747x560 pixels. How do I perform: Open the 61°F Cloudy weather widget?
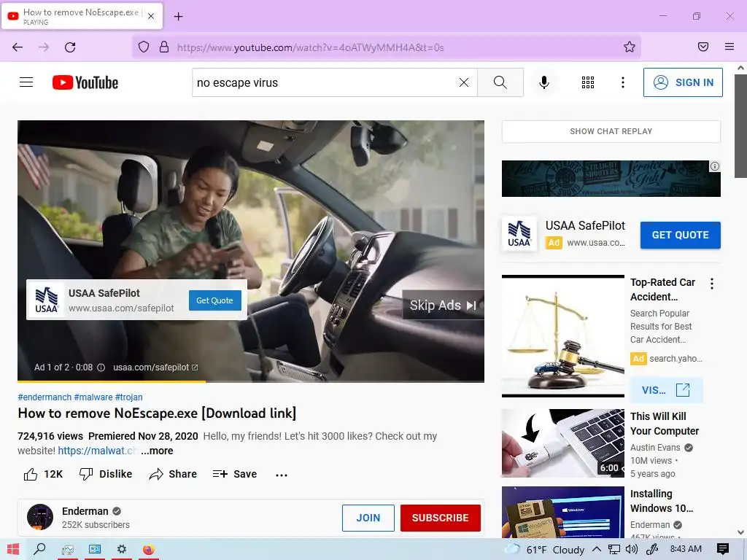tap(544, 550)
